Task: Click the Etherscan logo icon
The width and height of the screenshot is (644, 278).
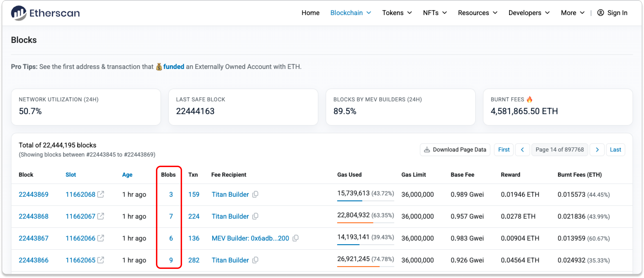Action: [19, 13]
